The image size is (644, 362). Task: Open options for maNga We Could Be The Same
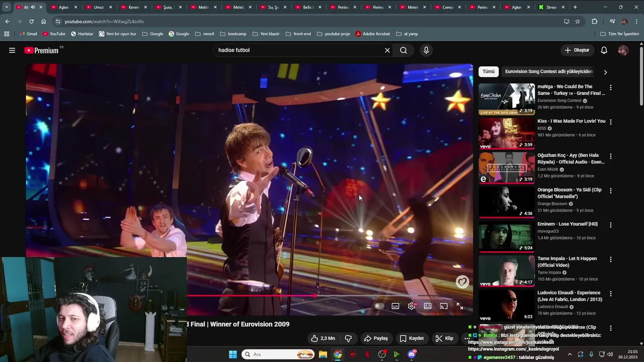(611, 87)
